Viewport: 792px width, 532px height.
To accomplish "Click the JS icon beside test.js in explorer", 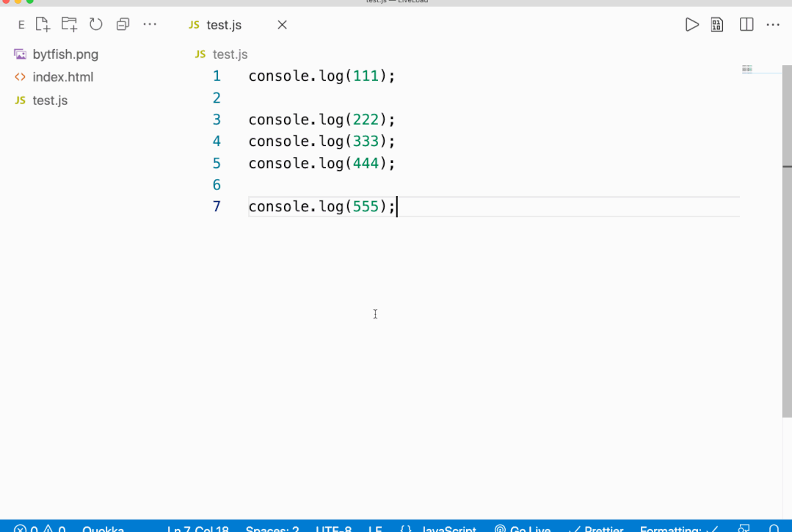I will coord(21,100).
